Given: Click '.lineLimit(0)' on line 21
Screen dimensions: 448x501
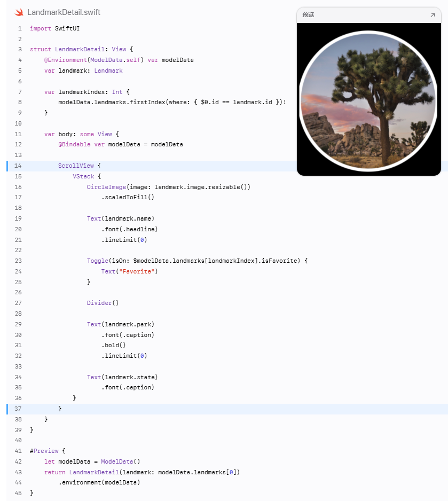Looking at the screenshot, I should [x=124, y=240].
